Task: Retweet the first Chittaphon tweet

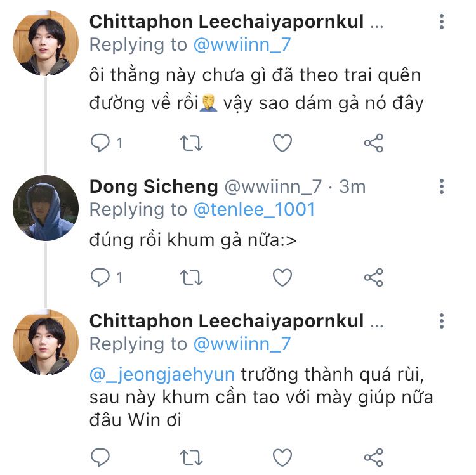Action: click(x=191, y=143)
